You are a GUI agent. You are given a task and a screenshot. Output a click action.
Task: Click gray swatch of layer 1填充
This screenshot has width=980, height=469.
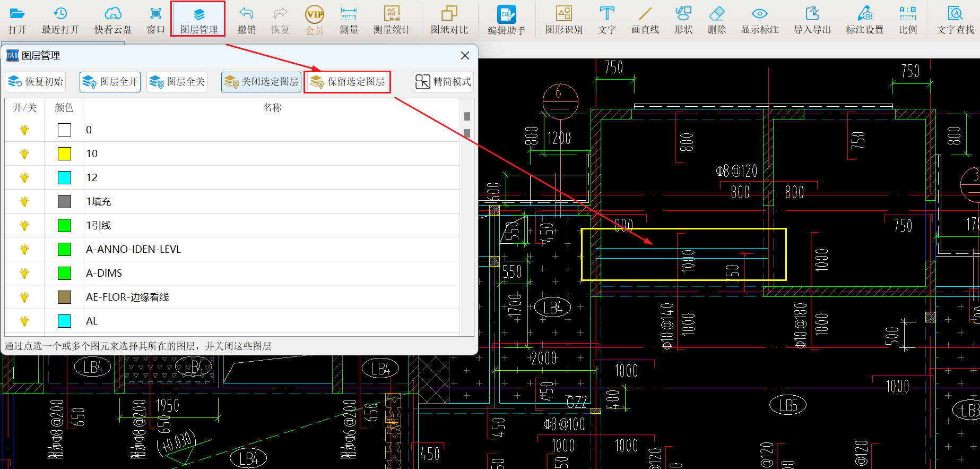(64, 201)
